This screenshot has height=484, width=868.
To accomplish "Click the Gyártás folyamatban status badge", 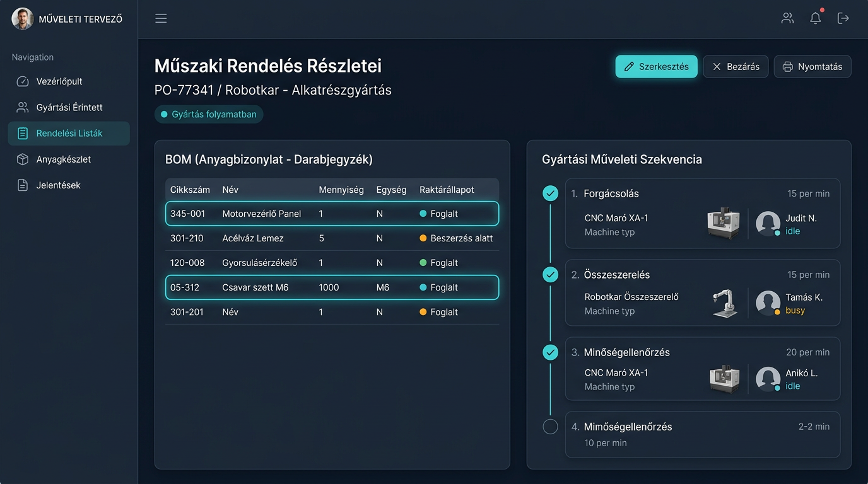I will pyautogui.click(x=209, y=115).
